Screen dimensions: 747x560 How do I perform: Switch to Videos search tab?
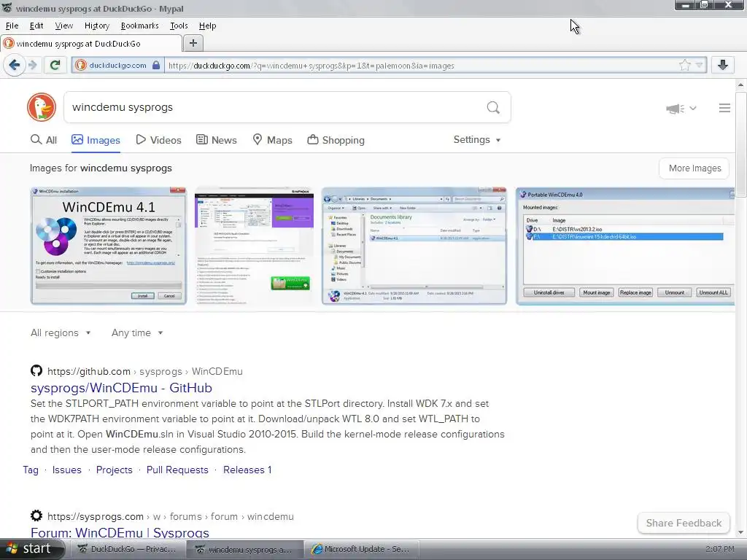[x=158, y=140]
